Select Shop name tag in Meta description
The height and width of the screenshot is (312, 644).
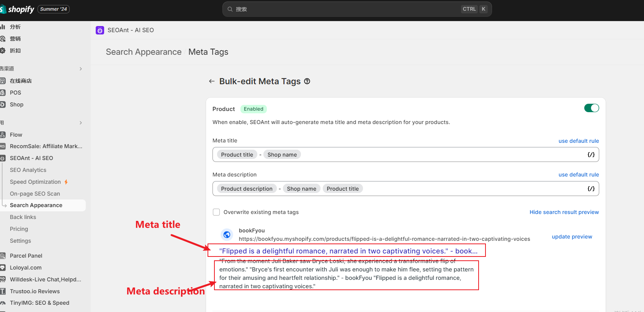pos(301,189)
